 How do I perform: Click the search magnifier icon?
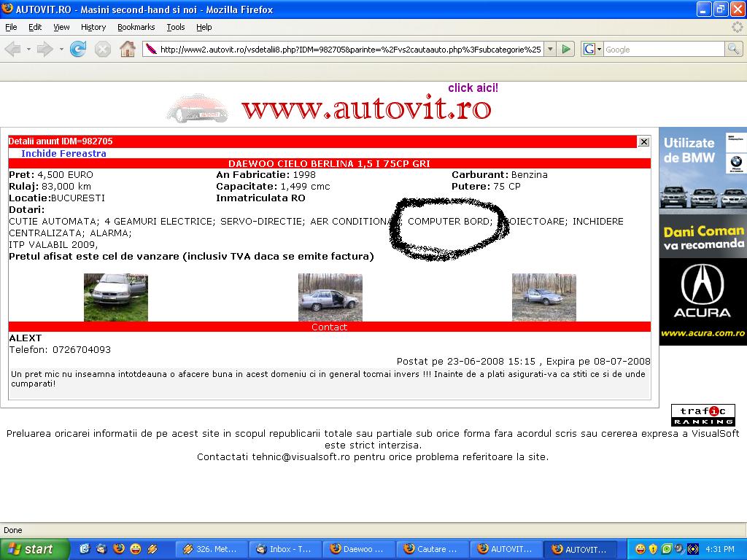pyautogui.click(x=733, y=49)
